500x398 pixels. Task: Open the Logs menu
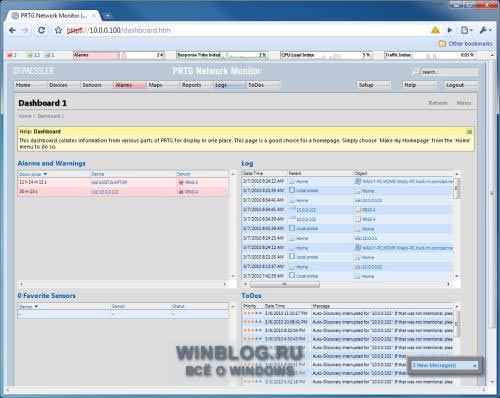pyautogui.click(x=230, y=85)
